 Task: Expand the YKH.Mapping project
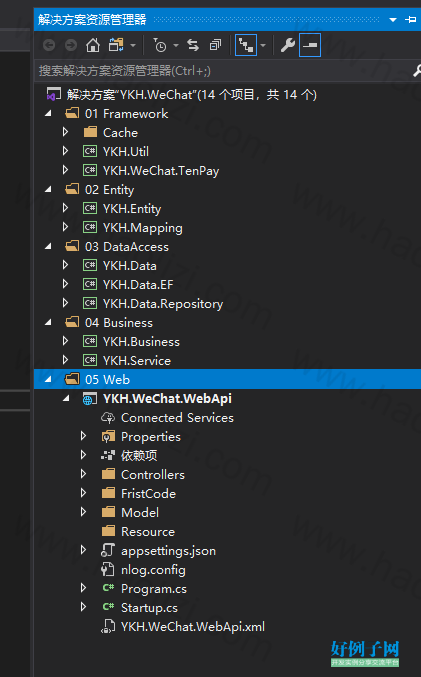click(x=66, y=227)
